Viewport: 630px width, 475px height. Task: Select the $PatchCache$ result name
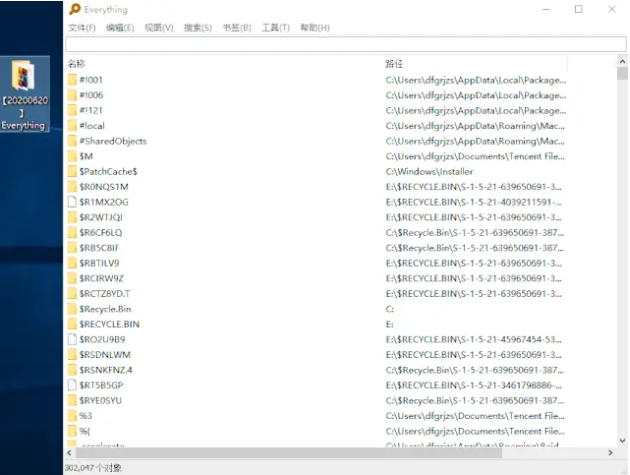click(x=108, y=172)
